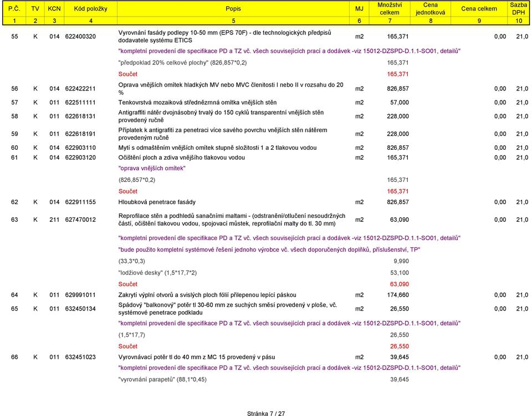Select 'Oprava vnějších omítek hladkých' description
The width and height of the screenshot is (532, 416).
tap(231, 89)
